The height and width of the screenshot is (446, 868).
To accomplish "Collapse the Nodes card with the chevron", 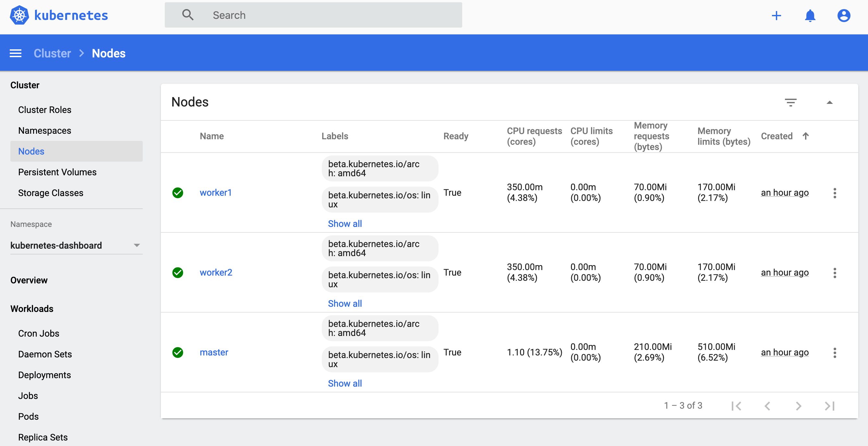I will pyautogui.click(x=830, y=102).
